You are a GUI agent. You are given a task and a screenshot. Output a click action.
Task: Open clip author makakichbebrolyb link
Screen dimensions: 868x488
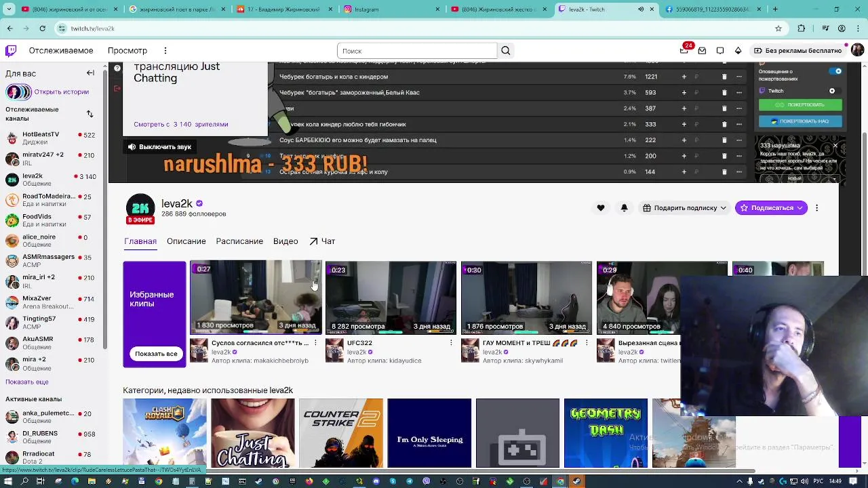tap(279, 361)
